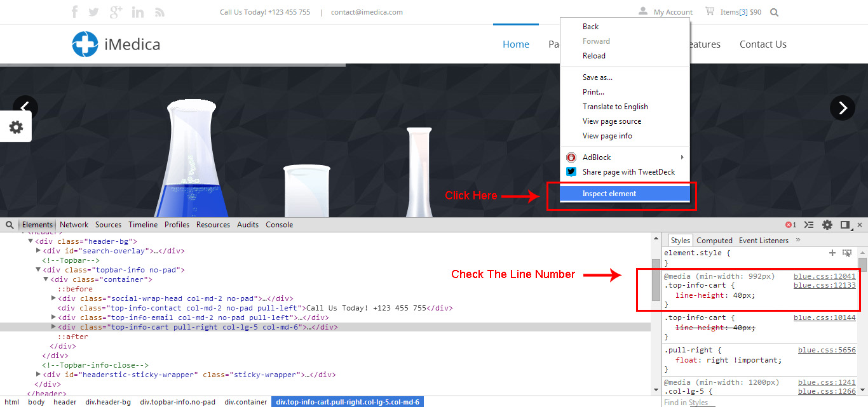868x407 pixels.
Task: Switch to the Network tab
Action: (74, 225)
